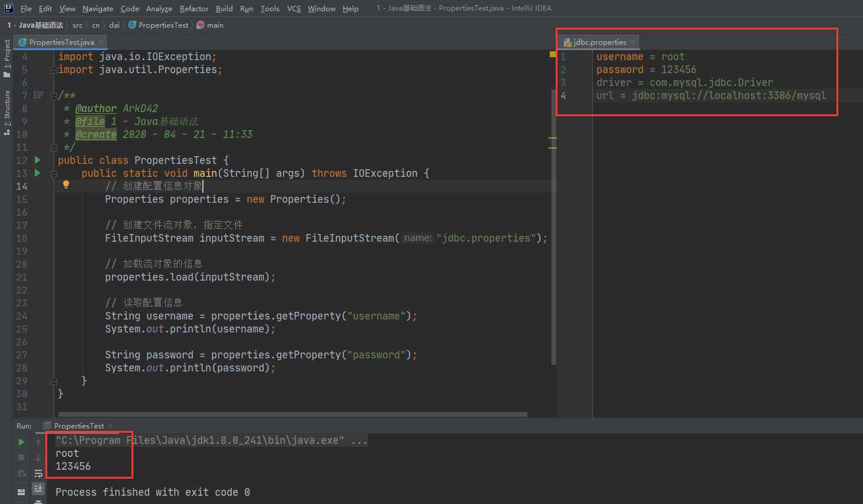Open the Help menu
863x504 pixels.
350,8
